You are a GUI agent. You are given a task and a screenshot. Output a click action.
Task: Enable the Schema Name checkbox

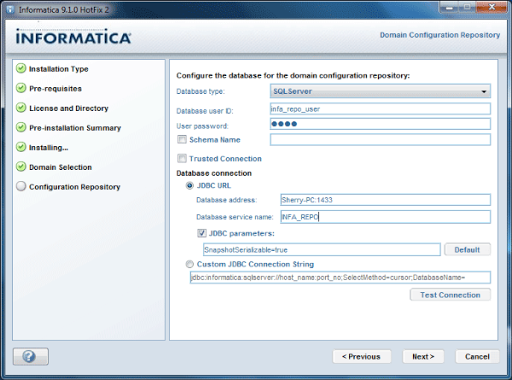[182, 139]
